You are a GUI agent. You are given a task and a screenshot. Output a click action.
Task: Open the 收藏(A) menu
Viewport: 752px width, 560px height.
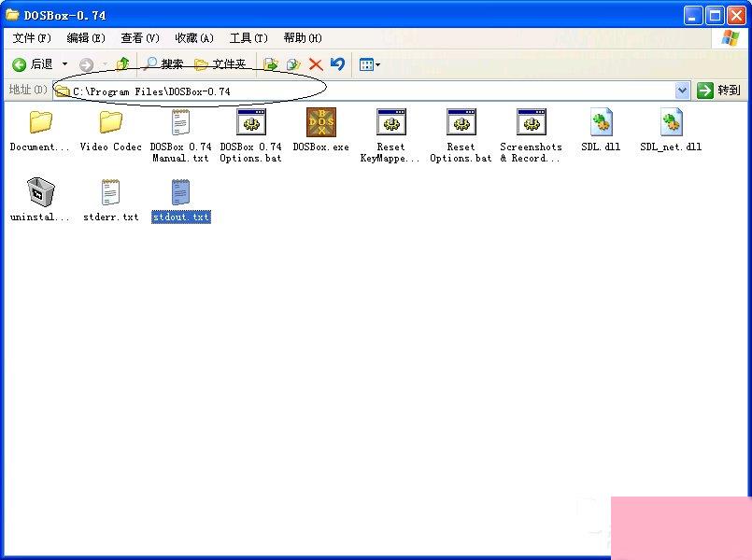point(194,38)
